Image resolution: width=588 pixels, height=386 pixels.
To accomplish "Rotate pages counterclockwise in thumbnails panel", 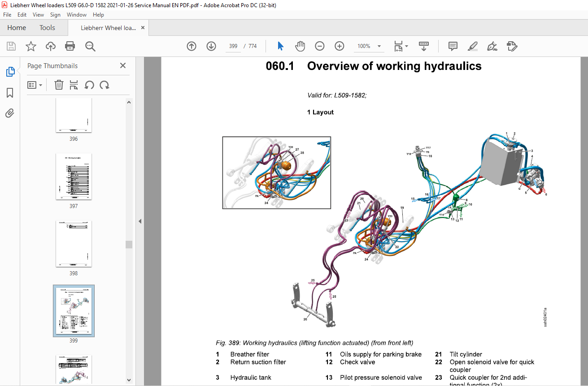I will click(x=89, y=85).
